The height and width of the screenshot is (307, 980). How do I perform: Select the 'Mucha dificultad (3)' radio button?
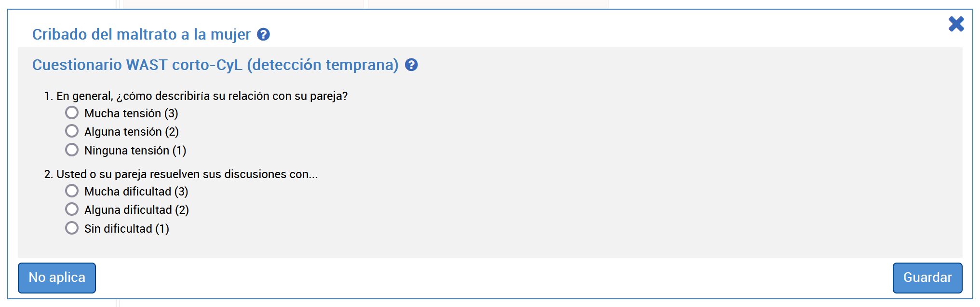[x=72, y=191]
